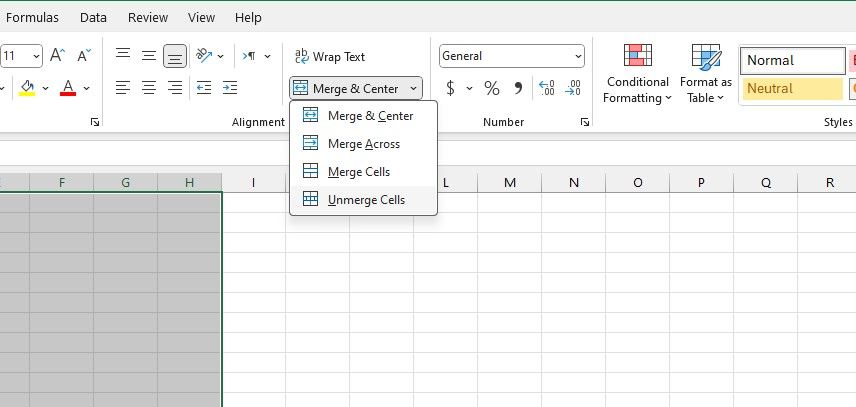Open Font settings dialog launcher
The width and height of the screenshot is (856, 407).
[94, 122]
